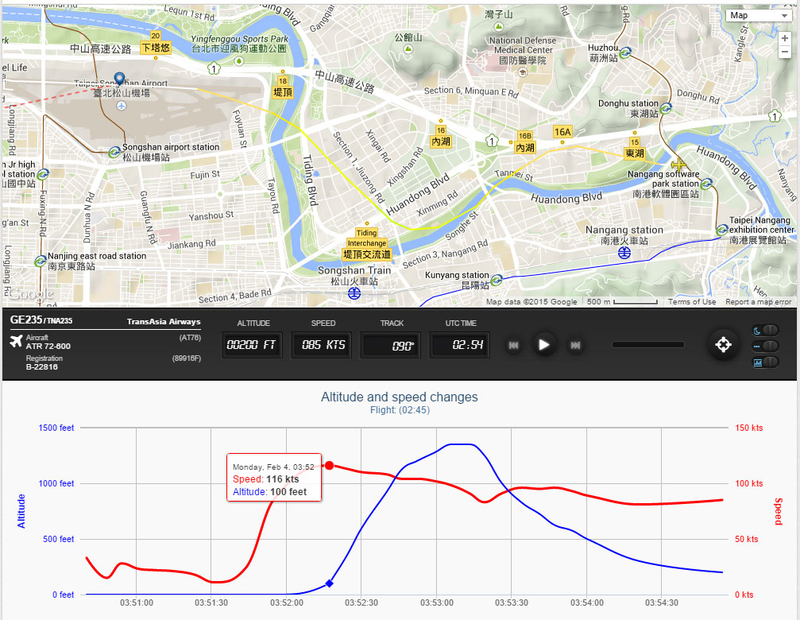
Task: Click highway exit 15 東湖 badge
Action: point(635,148)
